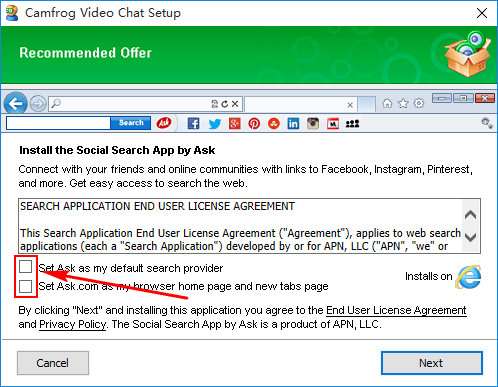
Task: Click the Cancel button
Action: pyautogui.click(x=53, y=363)
